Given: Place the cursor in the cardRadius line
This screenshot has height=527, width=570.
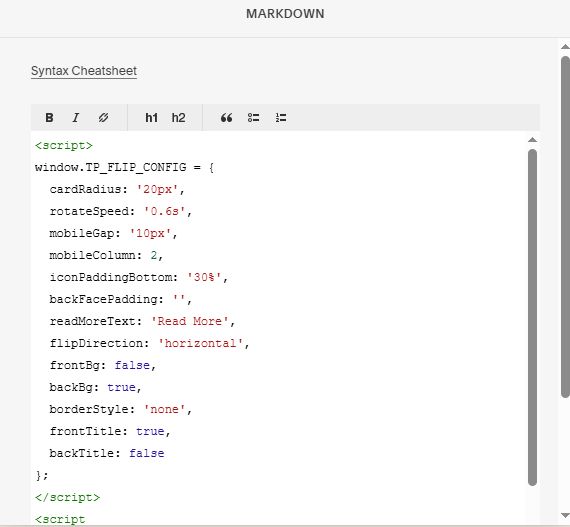Looking at the screenshot, I should [117, 189].
